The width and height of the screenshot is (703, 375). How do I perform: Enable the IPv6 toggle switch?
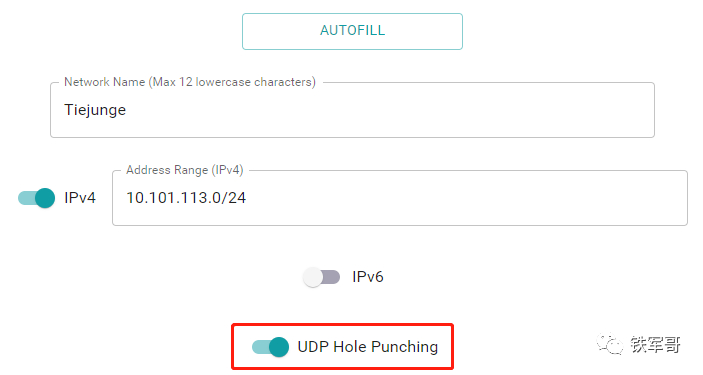pyautogui.click(x=321, y=277)
